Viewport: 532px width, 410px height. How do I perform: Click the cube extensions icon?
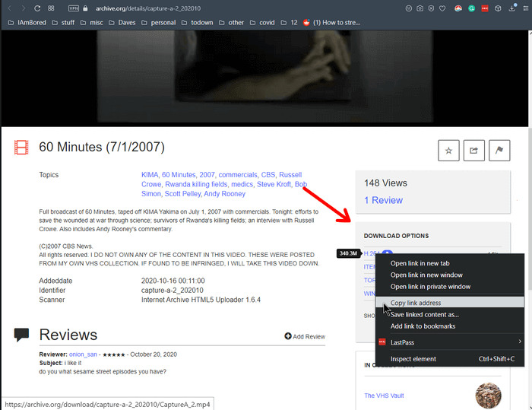pyautogui.click(x=498, y=8)
